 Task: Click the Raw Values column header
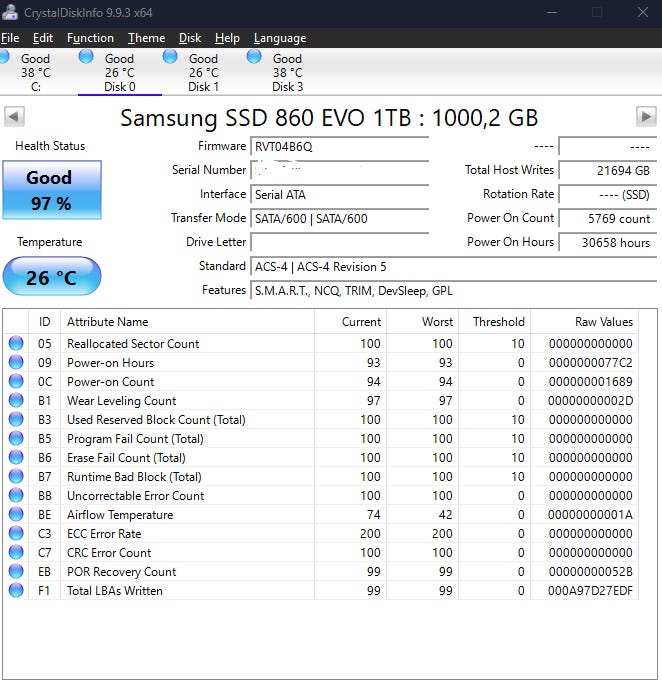tap(584, 321)
